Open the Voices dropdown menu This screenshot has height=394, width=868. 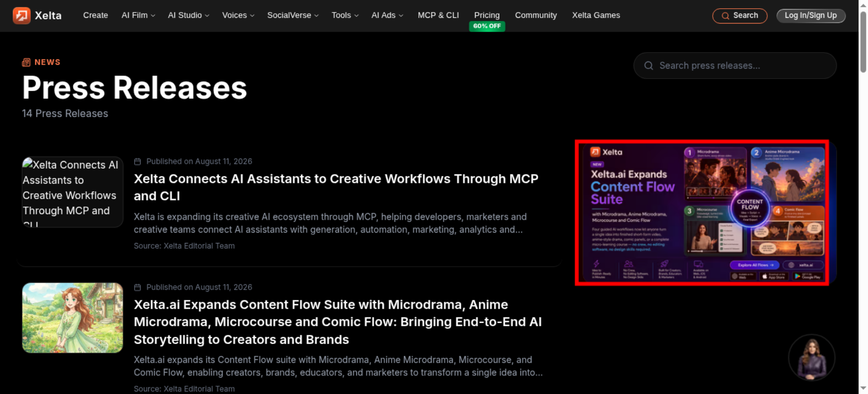point(238,15)
